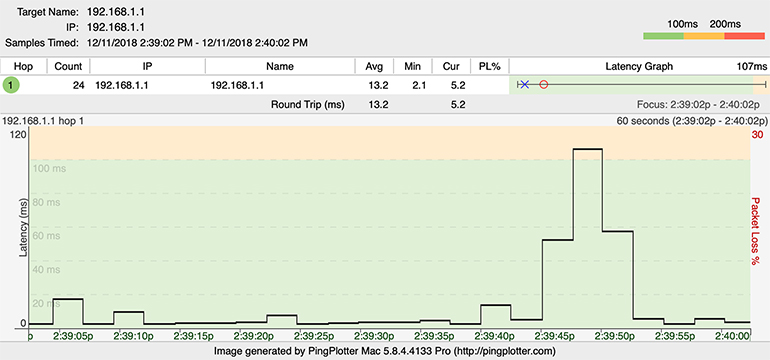Click the Name cell 192.168.1.1 in hop row

coord(237,85)
